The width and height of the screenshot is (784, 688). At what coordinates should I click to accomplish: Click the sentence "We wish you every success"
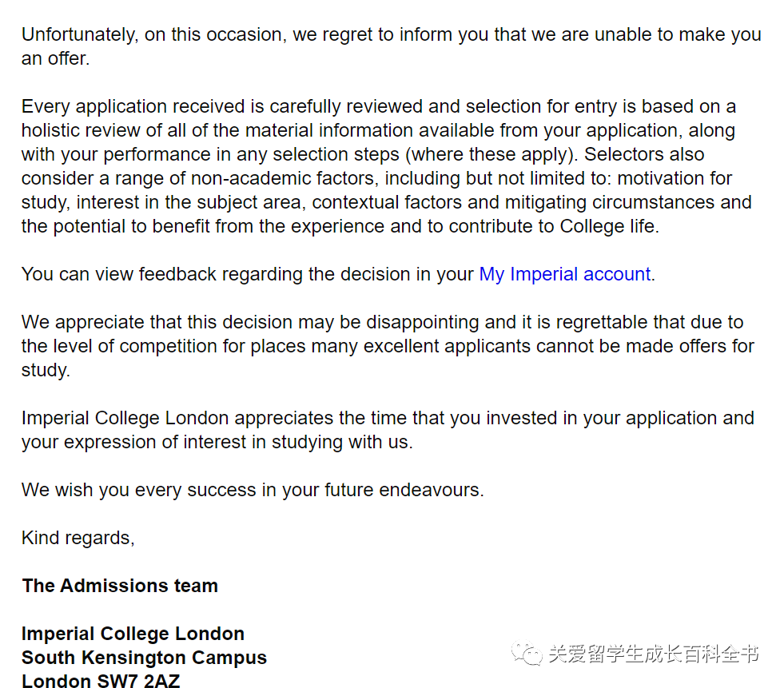pyautogui.click(x=253, y=490)
